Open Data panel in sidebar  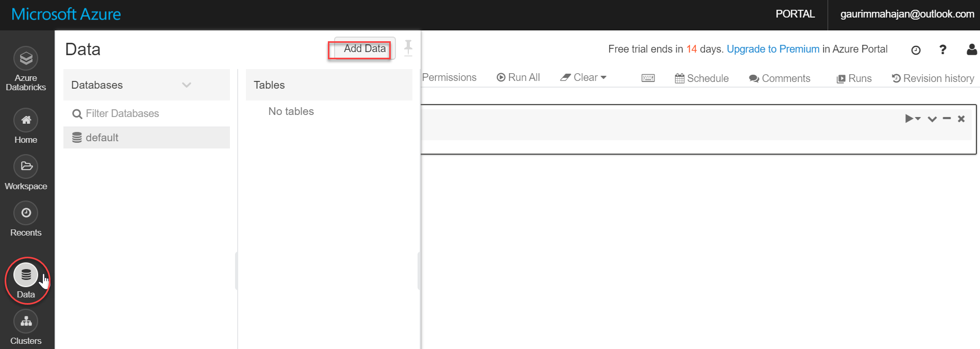click(26, 281)
